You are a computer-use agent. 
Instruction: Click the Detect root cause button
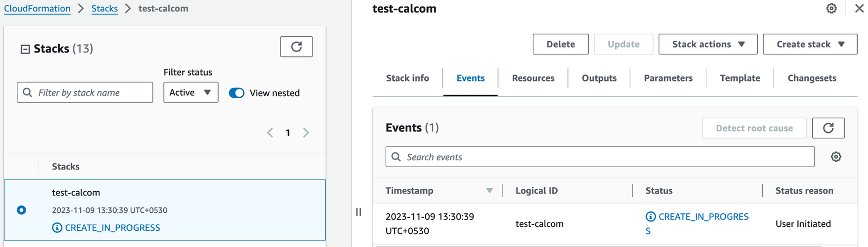click(754, 128)
